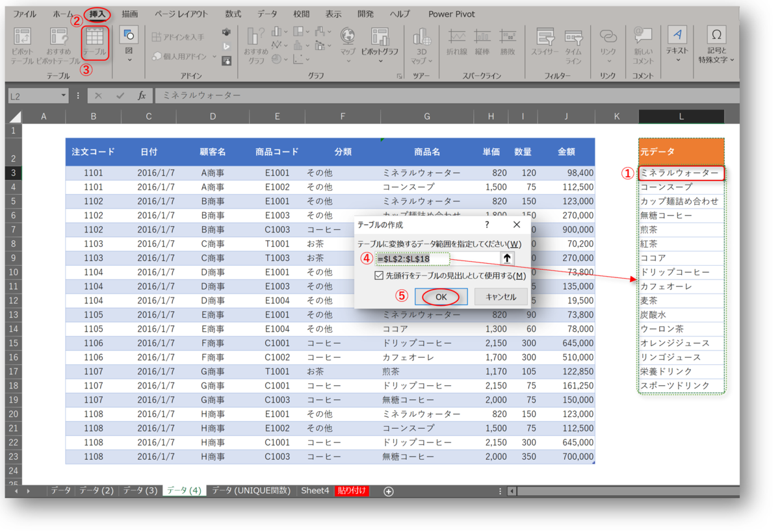Switch to the 数式 ribbon tab
This screenshot has width=780, height=532.
(x=233, y=14)
